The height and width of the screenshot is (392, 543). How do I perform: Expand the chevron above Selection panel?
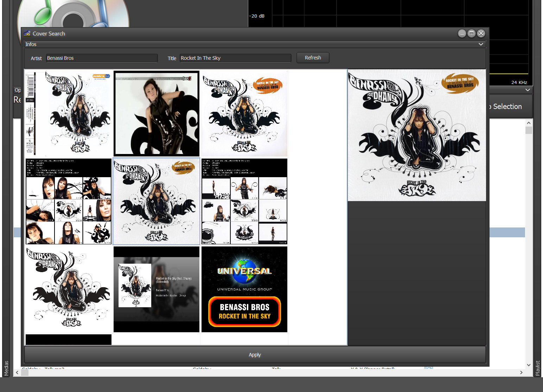point(528,90)
